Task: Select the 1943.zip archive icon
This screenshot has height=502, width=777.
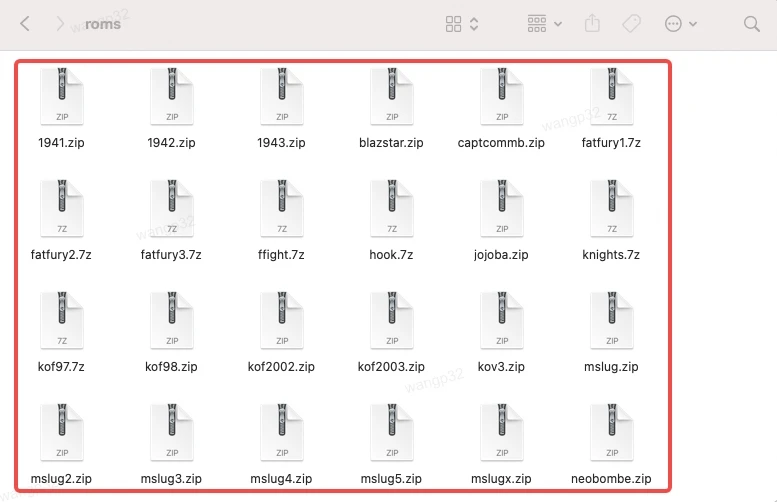Action: coord(282,96)
